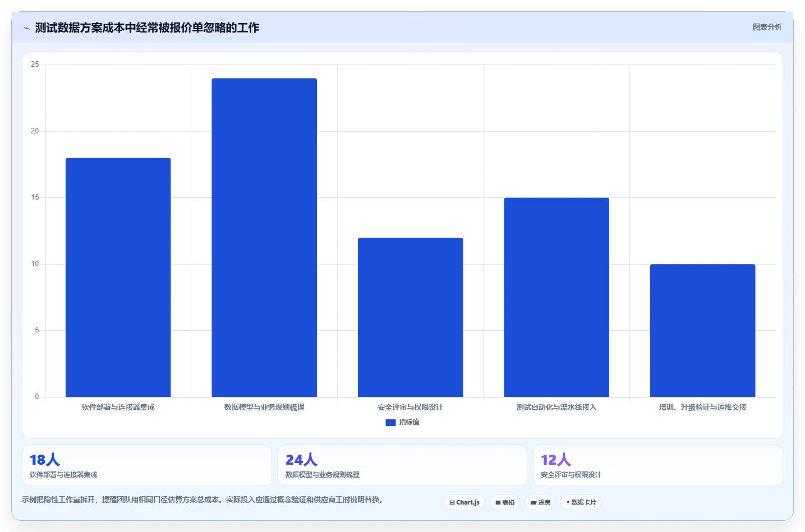Click the y-axis value 20

pyautogui.click(x=35, y=131)
